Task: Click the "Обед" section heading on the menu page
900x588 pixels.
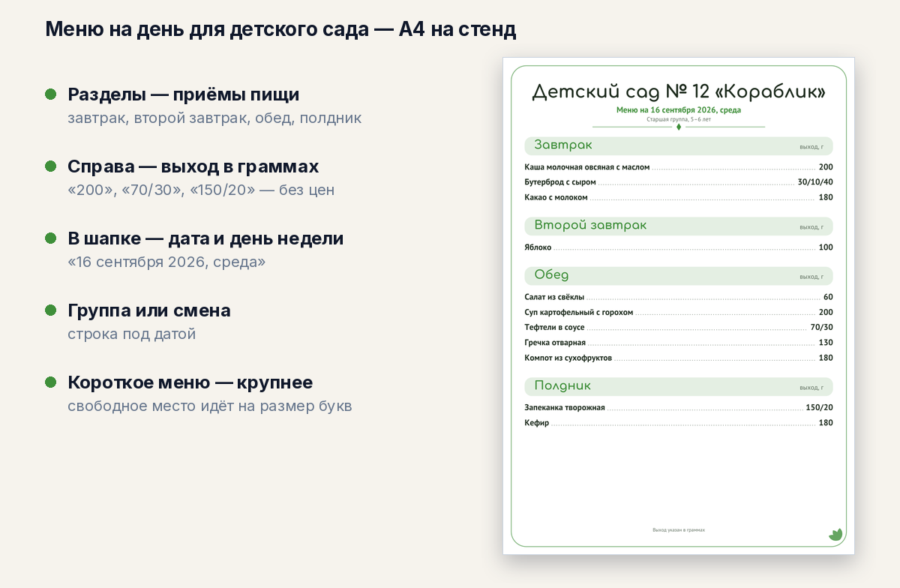Action: click(551, 274)
